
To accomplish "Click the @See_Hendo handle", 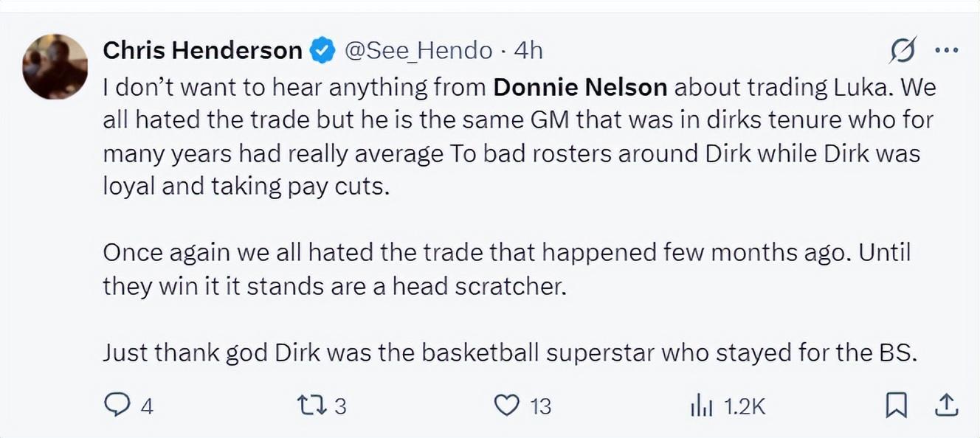I will (x=418, y=50).
